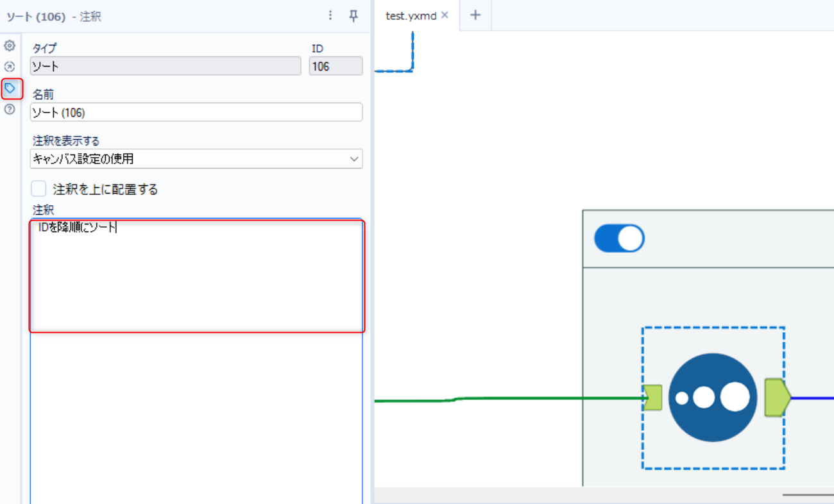Open the three-dot options menu of panel
The height and width of the screenshot is (504, 834).
coord(330,15)
